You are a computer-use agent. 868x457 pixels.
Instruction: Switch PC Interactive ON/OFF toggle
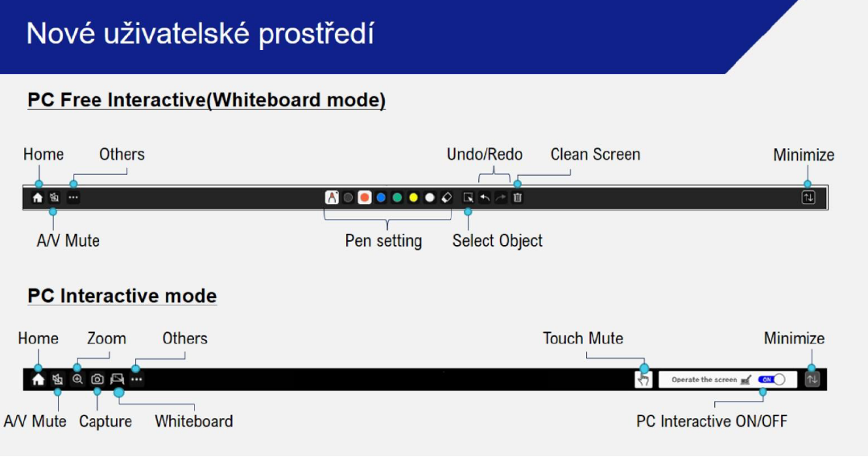[772, 380]
